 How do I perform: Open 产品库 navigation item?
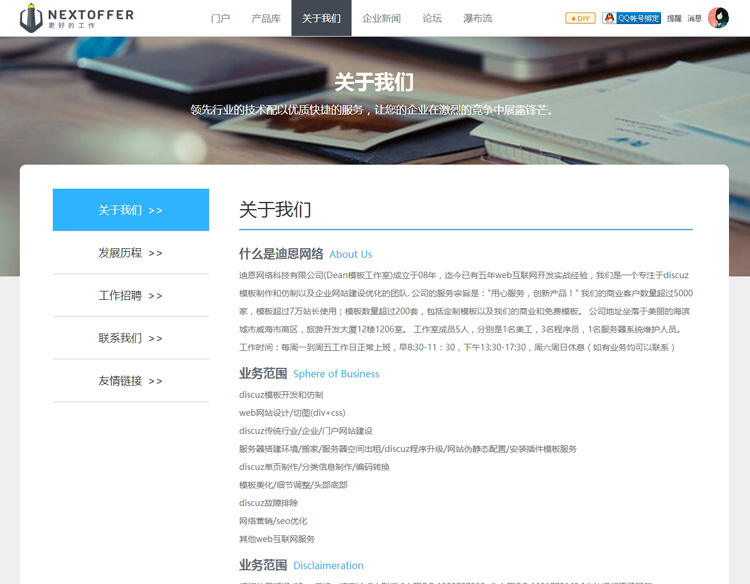266,18
